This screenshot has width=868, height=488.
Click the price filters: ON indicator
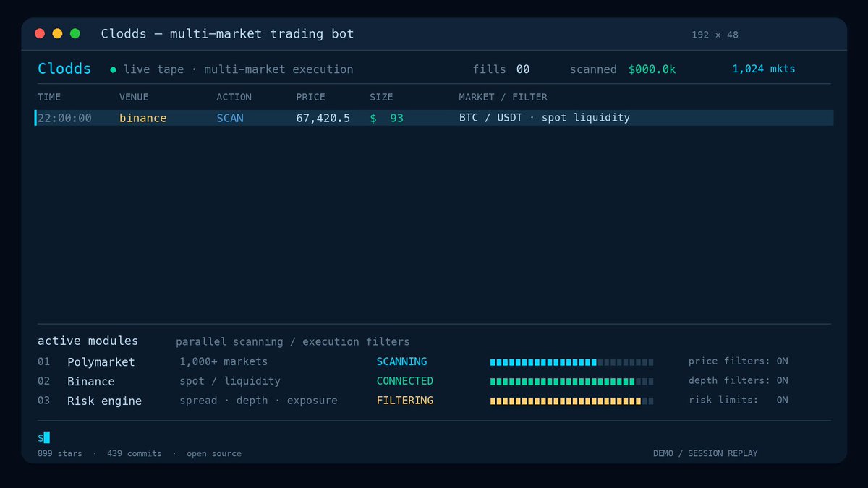[739, 361]
